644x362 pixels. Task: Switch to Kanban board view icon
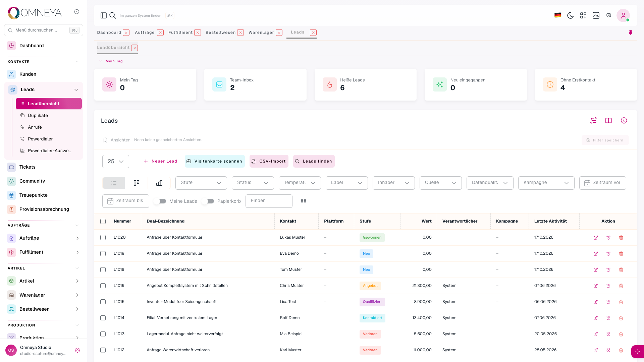137,183
